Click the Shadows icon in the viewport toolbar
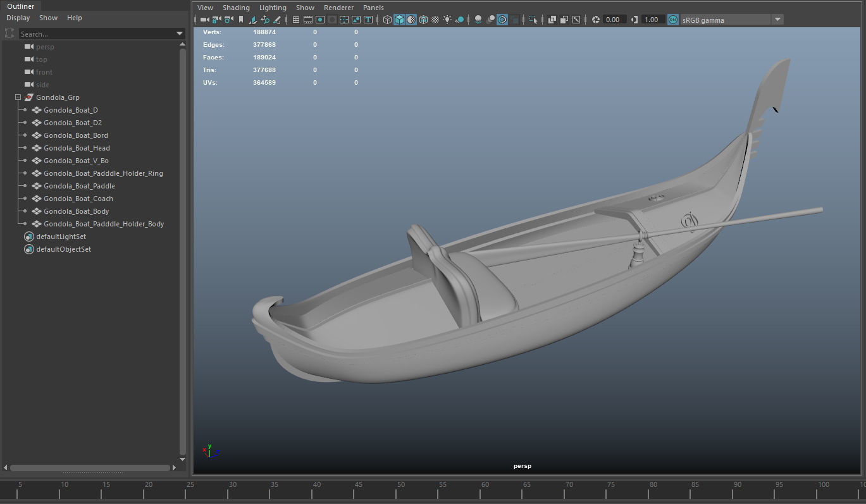This screenshot has width=866, height=504. pos(459,20)
